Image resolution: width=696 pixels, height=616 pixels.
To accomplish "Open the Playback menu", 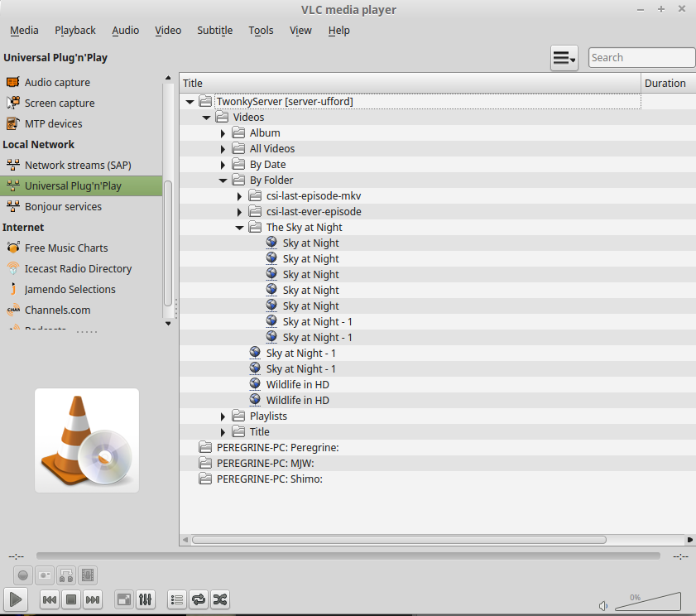I will 75,30.
